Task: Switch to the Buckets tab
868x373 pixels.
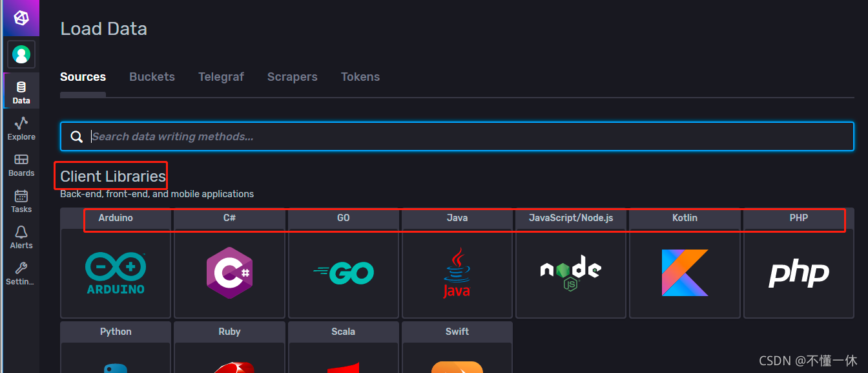Action: click(x=152, y=77)
